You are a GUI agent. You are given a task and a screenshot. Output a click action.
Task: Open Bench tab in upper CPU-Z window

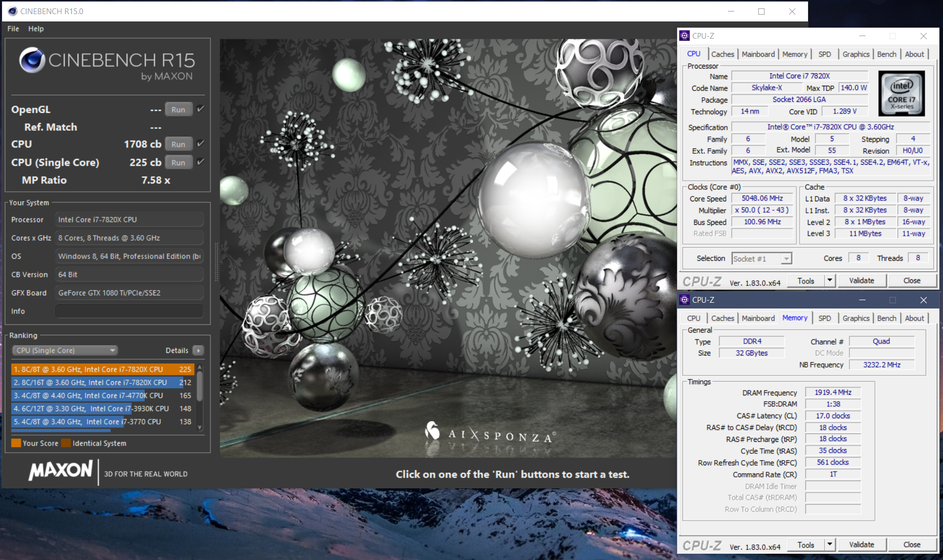tap(887, 54)
